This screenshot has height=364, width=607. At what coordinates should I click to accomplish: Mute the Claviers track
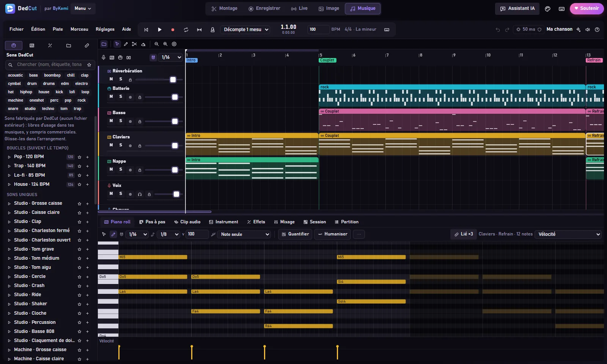click(x=111, y=145)
